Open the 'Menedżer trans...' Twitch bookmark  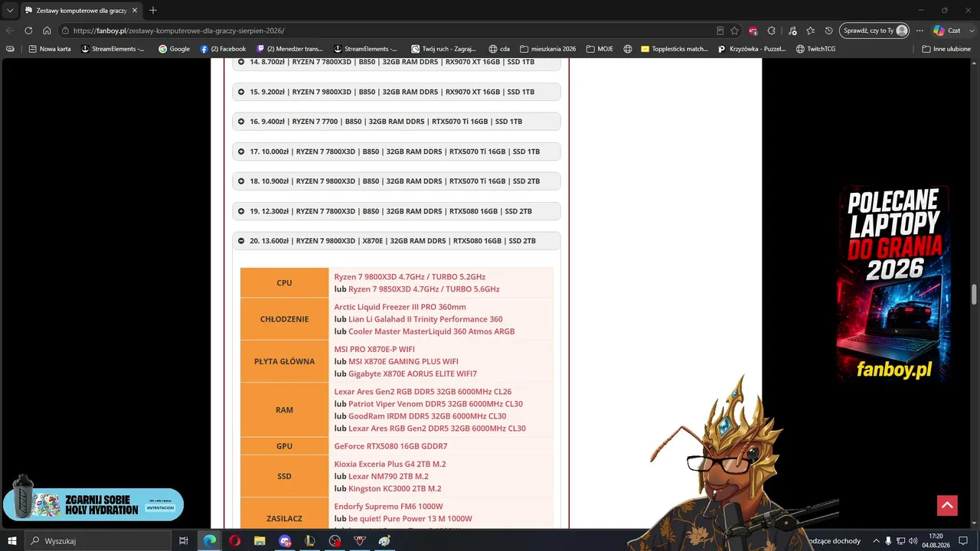[289, 49]
